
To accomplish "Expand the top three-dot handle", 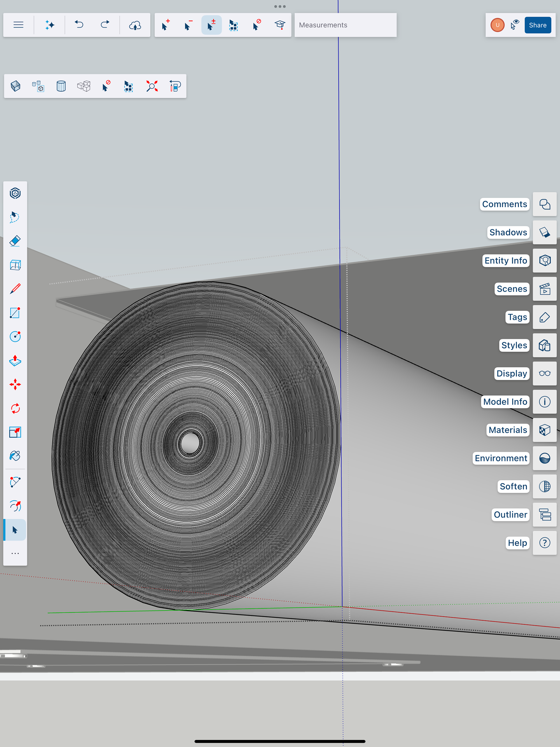I will pos(280,6).
